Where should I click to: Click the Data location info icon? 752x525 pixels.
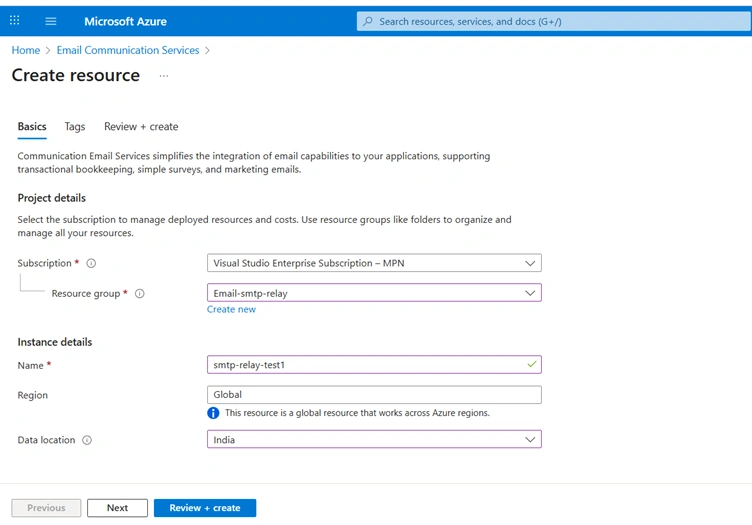pyautogui.click(x=87, y=440)
